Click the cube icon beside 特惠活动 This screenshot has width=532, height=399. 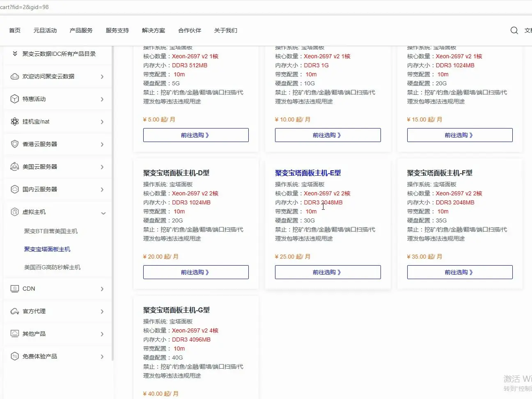(15, 99)
